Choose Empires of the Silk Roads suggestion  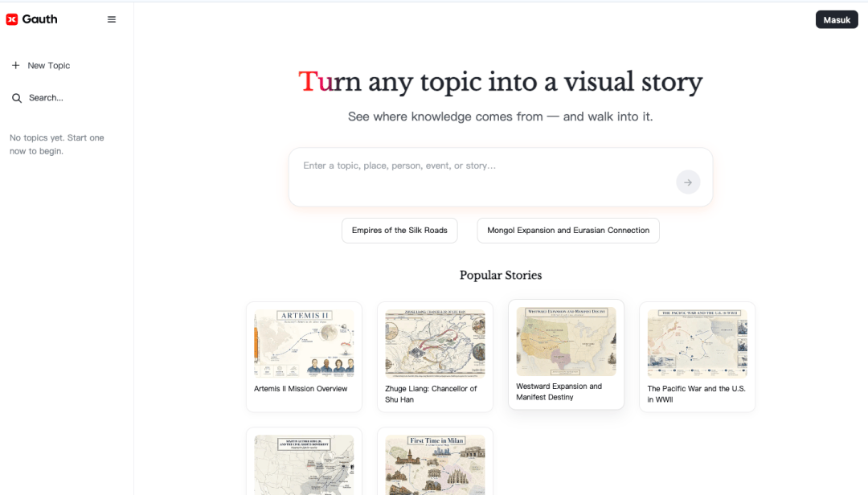pos(399,231)
